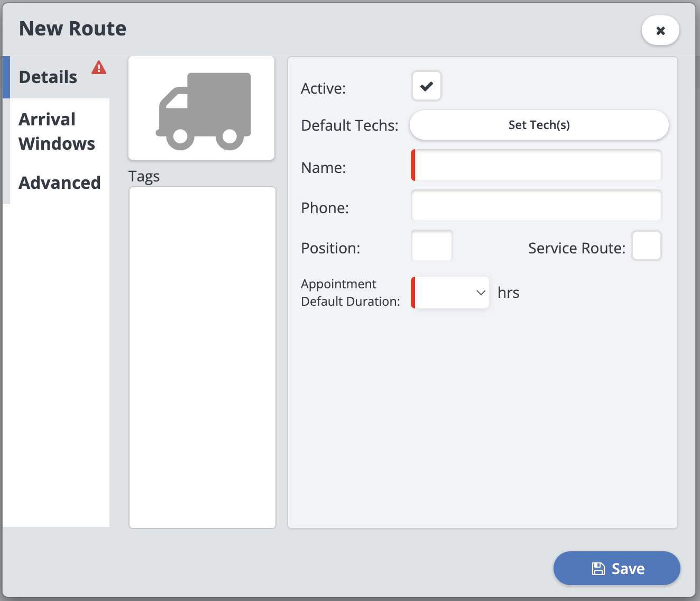Screen dimensions: 700x601
Task: Select the Details tab
Action: pos(48,77)
